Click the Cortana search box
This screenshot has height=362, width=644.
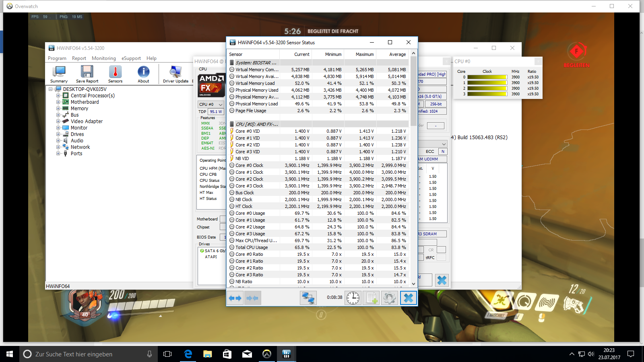[88, 354]
